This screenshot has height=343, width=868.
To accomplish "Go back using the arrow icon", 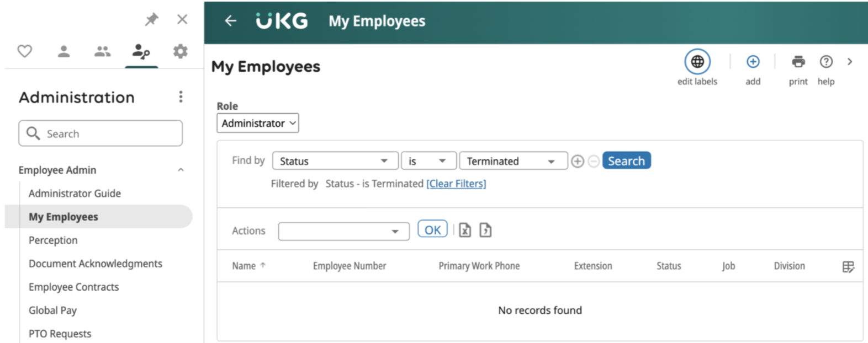I will (x=230, y=21).
